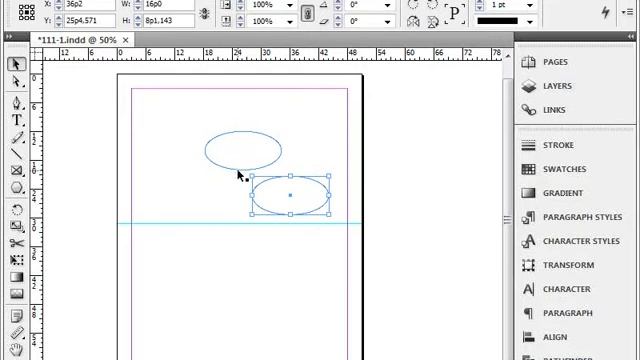Toggle constrain proportions for width and height
The height and width of the screenshot is (360, 640).
[x=204, y=13]
